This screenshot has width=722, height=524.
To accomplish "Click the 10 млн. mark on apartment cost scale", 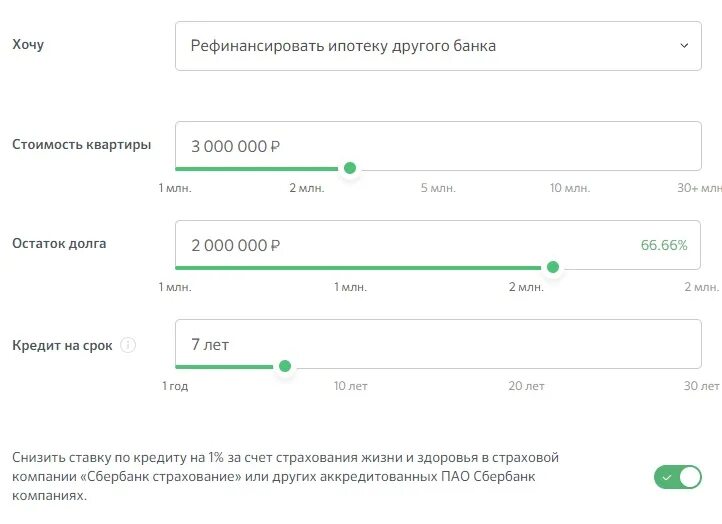I will tap(570, 188).
